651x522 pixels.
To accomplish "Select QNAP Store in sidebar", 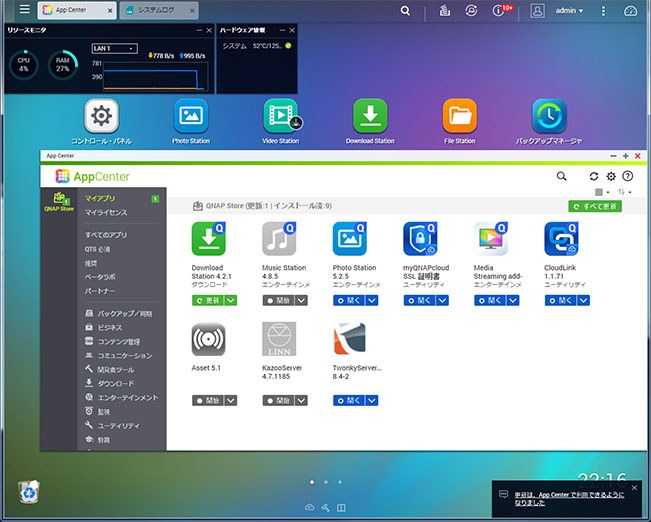I will point(59,201).
